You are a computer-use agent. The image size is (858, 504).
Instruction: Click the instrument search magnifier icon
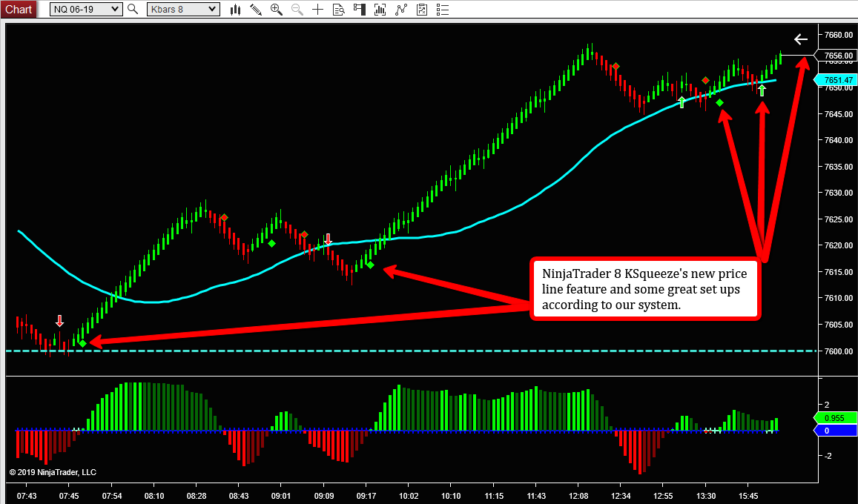(x=133, y=9)
